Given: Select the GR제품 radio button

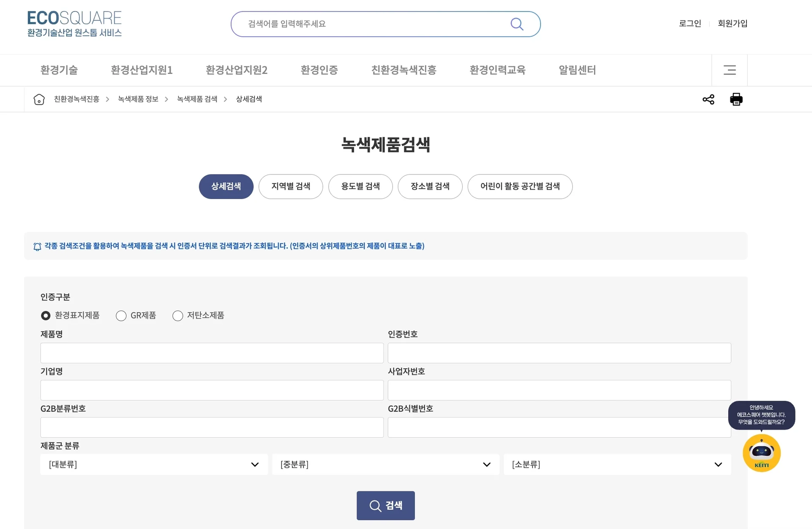Looking at the screenshot, I should click(121, 316).
